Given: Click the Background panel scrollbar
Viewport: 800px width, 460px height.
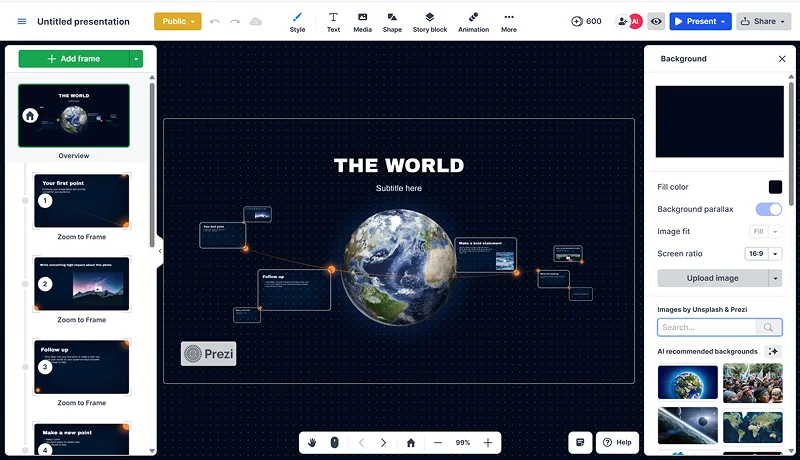Looking at the screenshot, I should 791,143.
